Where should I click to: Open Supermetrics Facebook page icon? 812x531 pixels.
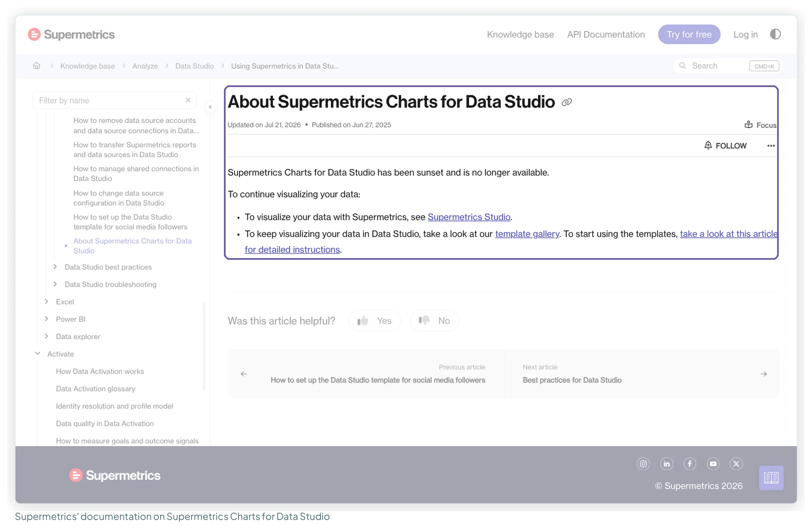coord(690,464)
